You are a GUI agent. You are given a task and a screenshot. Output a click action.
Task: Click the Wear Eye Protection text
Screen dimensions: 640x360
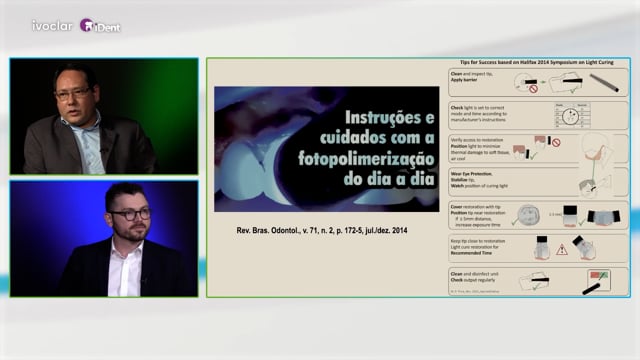point(471,174)
